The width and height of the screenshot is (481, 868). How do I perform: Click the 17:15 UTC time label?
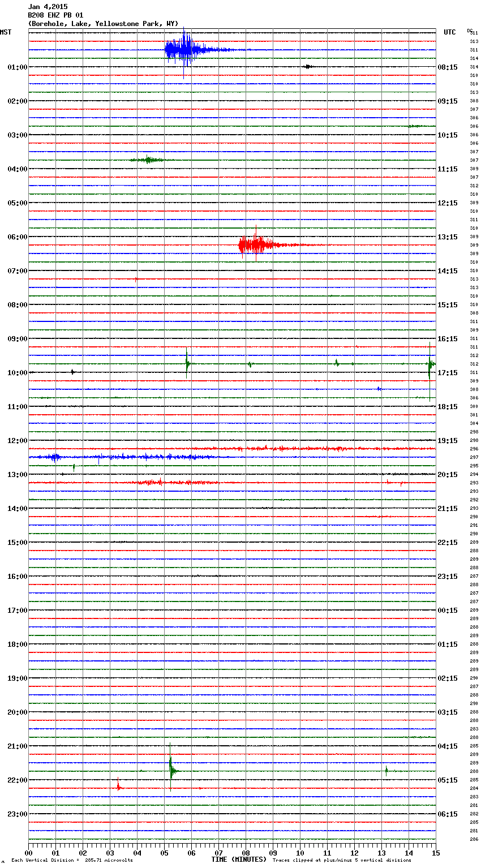click(448, 373)
